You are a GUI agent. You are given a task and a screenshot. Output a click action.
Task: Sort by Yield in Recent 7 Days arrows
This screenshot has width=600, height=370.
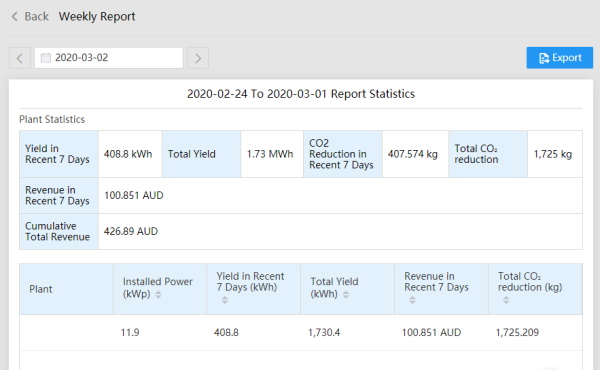coord(225,300)
